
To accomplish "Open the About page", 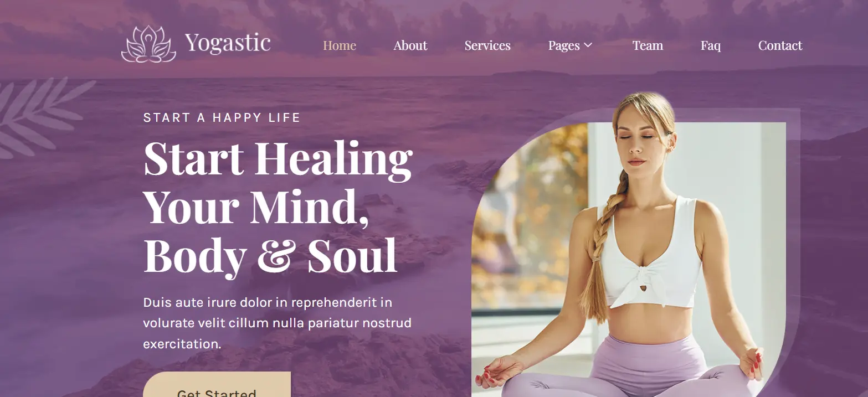I will (410, 45).
